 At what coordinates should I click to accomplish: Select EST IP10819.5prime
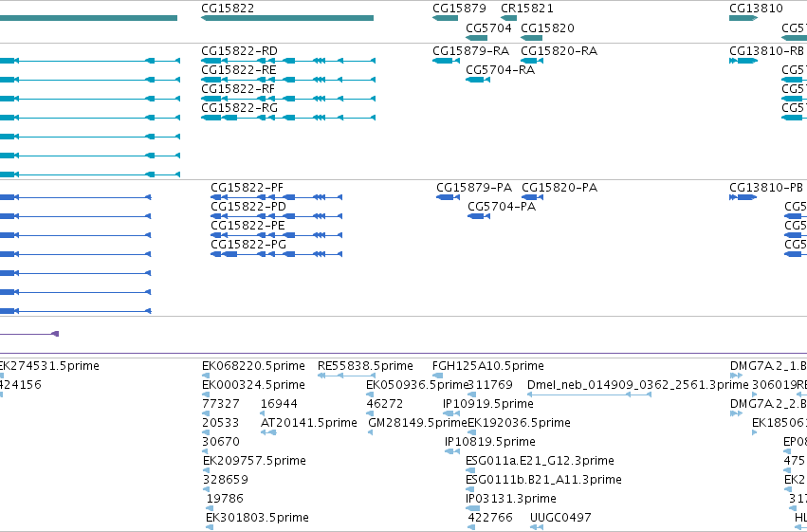coord(452,451)
